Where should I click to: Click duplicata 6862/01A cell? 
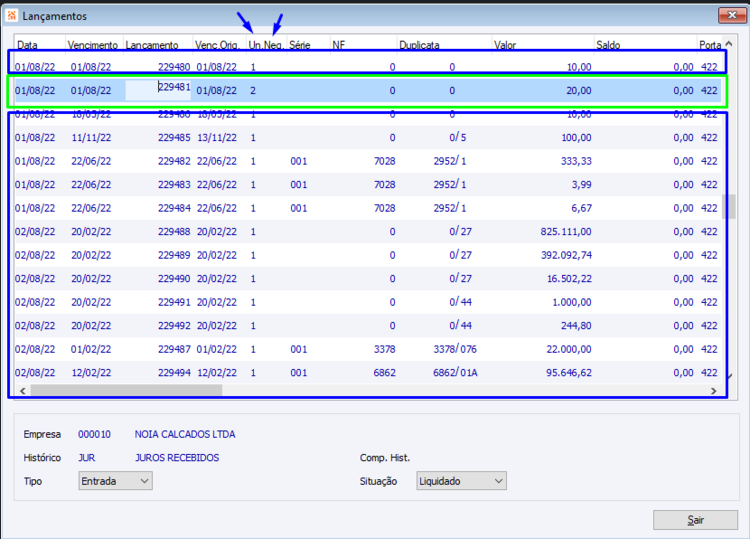click(x=455, y=373)
